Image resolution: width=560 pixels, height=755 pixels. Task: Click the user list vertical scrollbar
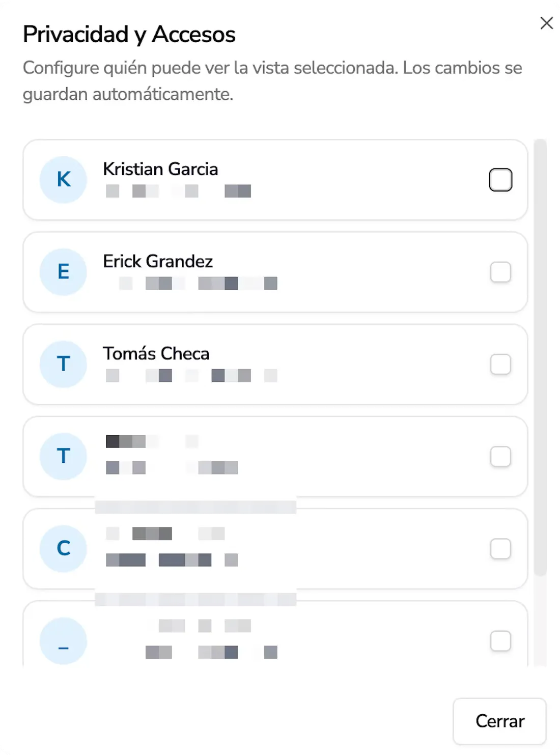click(x=540, y=356)
